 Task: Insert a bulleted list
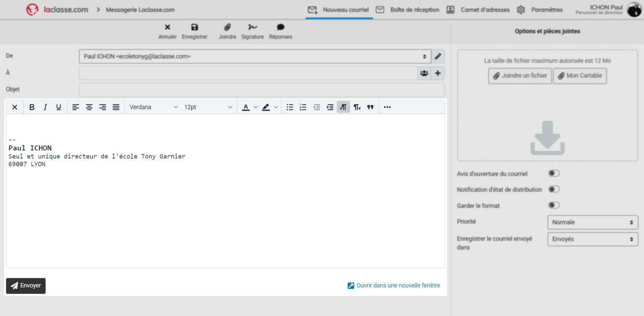click(290, 107)
